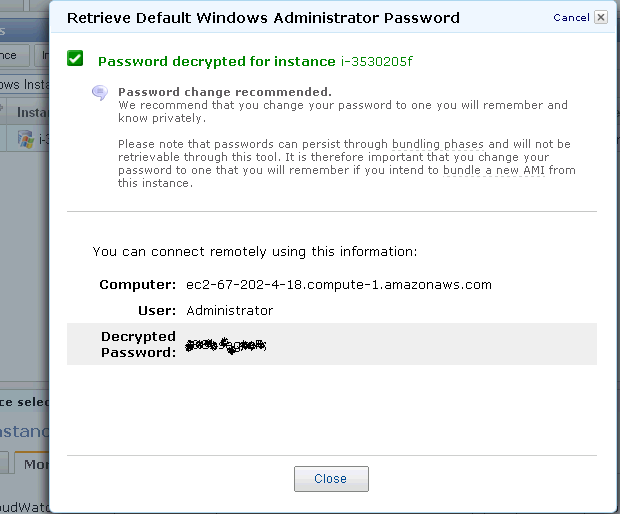Click the Cancel link in dialog header
The width and height of the screenshot is (620, 514).
click(570, 17)
